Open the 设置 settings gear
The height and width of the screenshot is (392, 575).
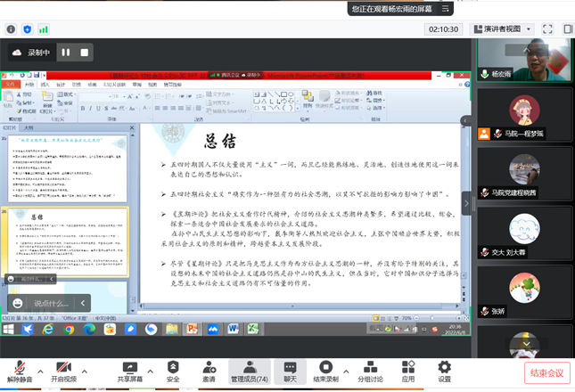444,368
